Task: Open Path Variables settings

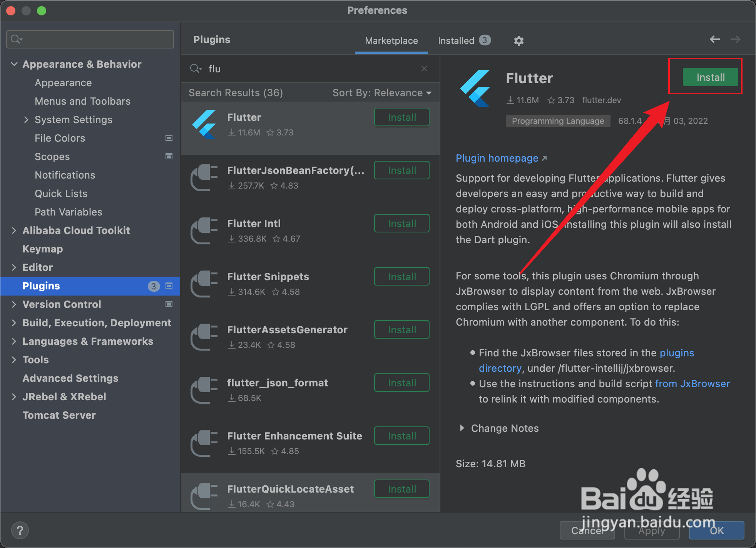Action: 68,212
